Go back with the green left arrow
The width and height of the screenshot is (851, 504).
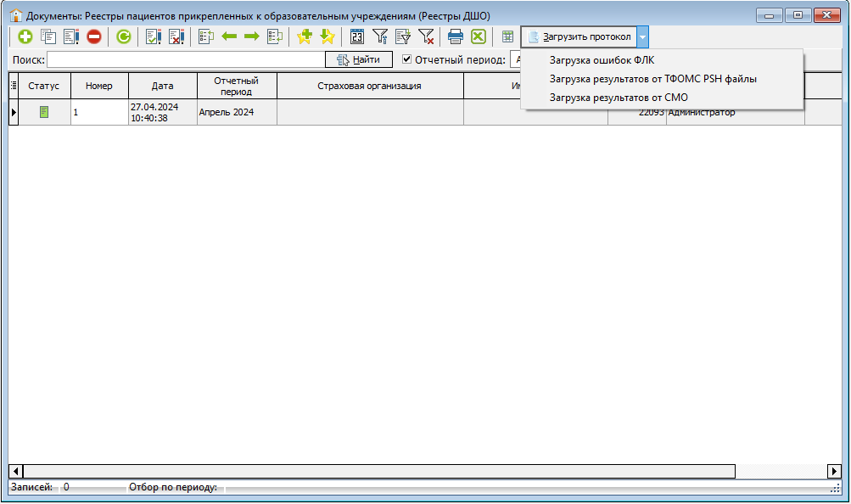(229, 36)
